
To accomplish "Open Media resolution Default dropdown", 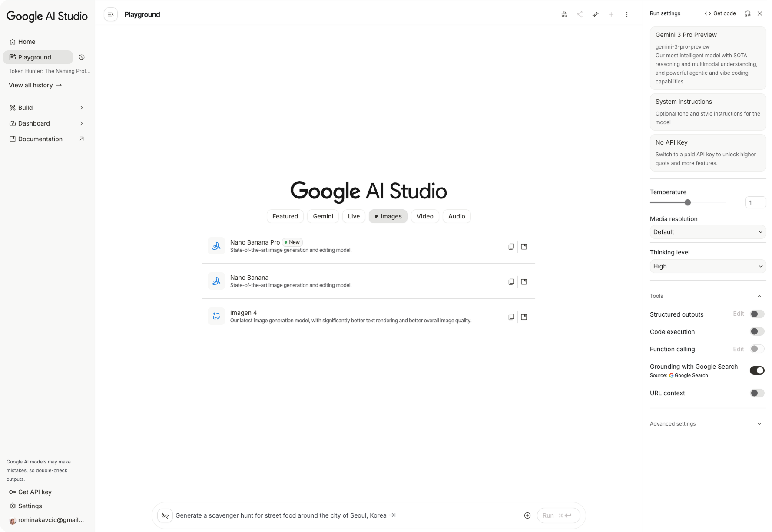I will pos(708,232).
